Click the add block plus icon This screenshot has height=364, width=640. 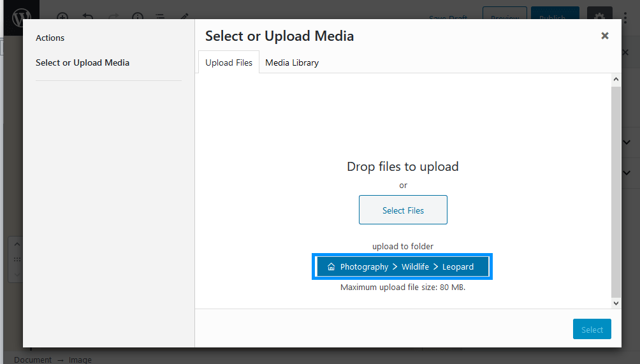[62, 17]
